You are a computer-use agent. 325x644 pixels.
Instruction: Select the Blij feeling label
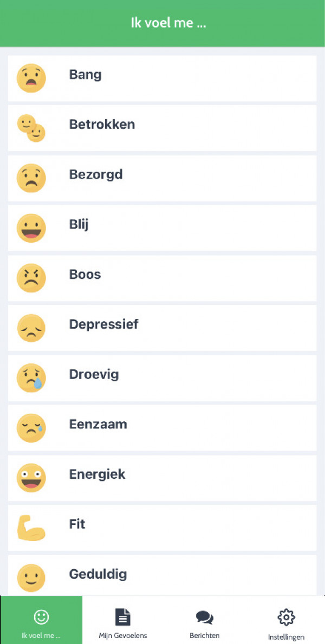pos(79,224)
